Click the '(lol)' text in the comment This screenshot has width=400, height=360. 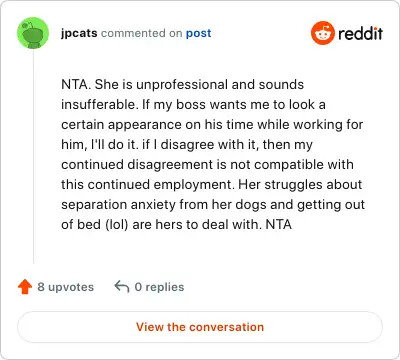point(117,224)
